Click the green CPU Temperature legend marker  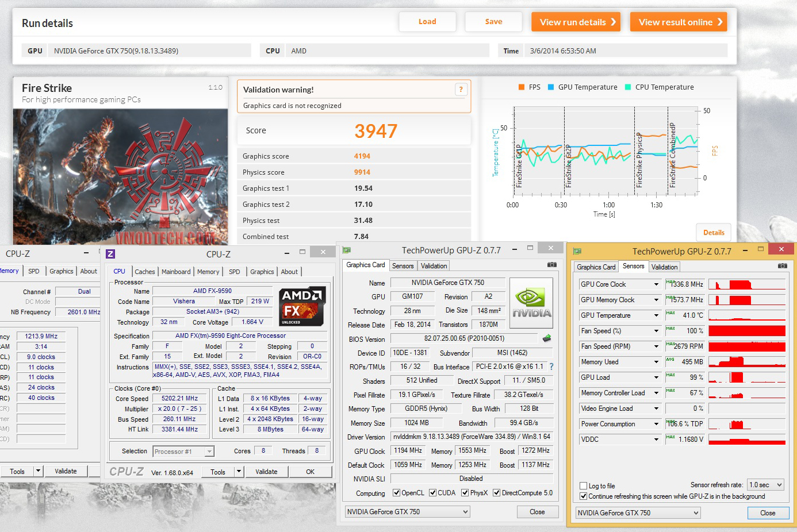[628, 87]
